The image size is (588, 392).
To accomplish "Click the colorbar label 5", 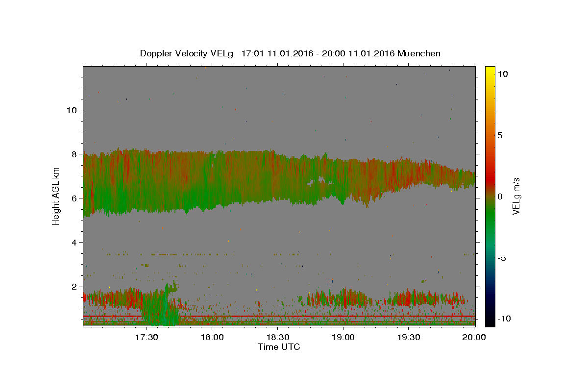I will 501,135.
